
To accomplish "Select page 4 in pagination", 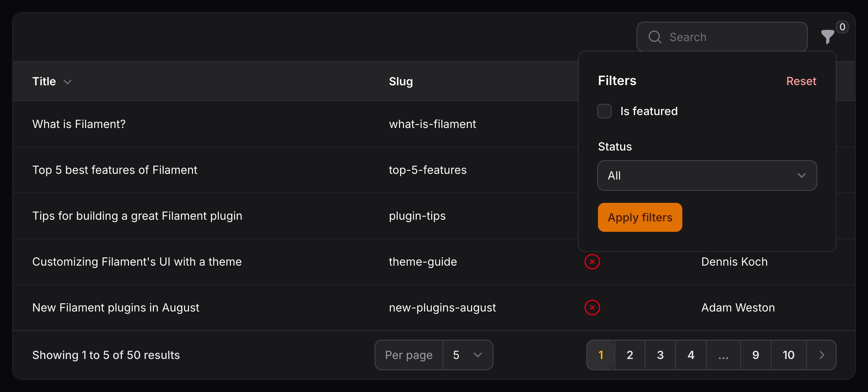I will 691,355.
